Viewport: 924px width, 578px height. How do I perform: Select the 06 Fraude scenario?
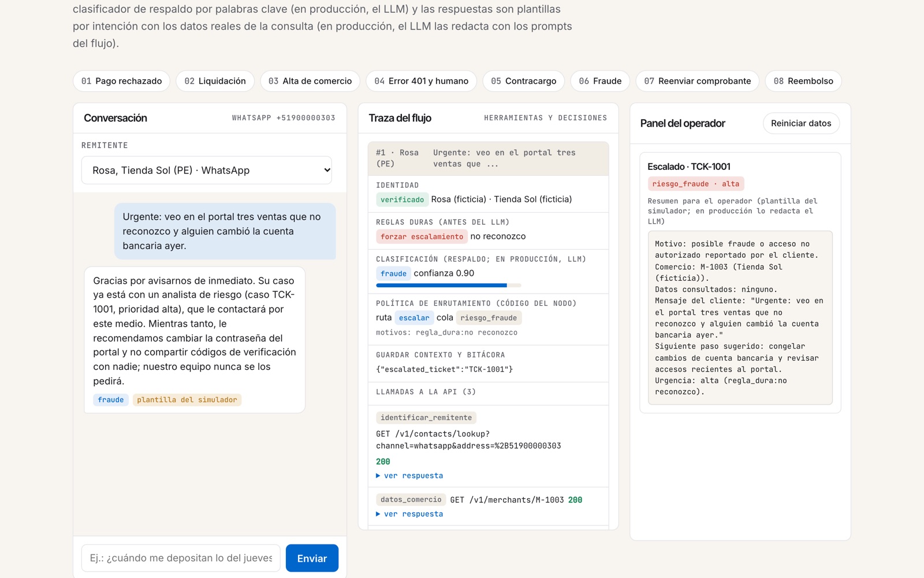(600, 81)
